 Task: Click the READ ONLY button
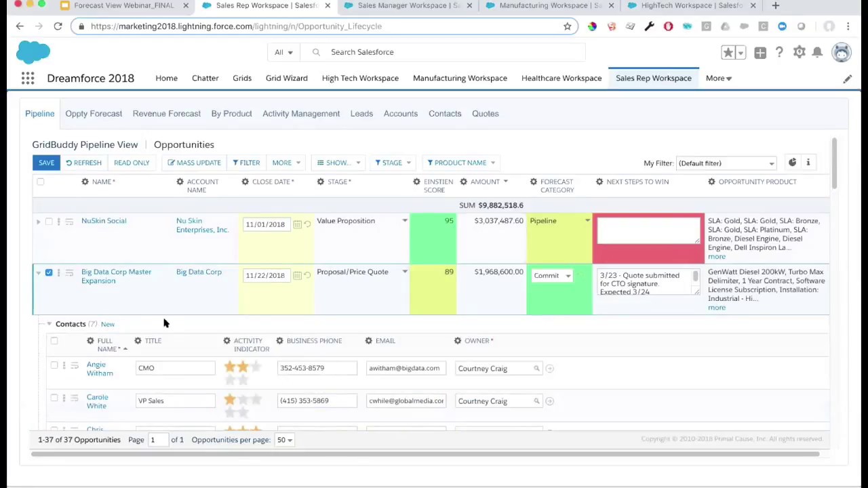pos(132,163)
